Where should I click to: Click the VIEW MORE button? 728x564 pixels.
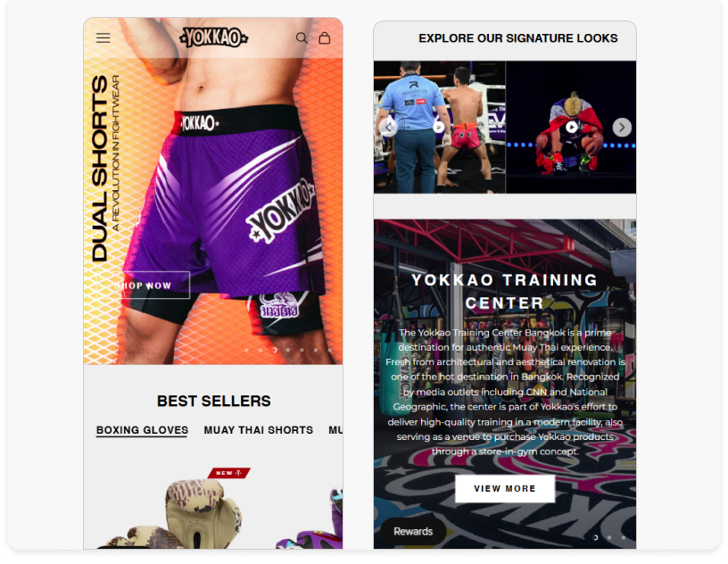(x=505, y=489)
